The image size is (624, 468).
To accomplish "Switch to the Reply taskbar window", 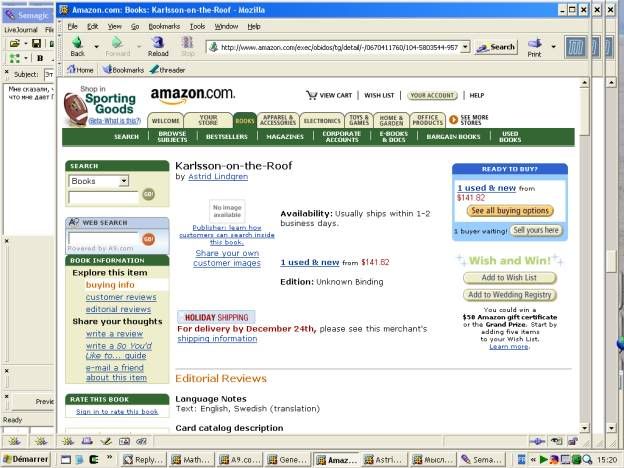I will pos(144,460).
